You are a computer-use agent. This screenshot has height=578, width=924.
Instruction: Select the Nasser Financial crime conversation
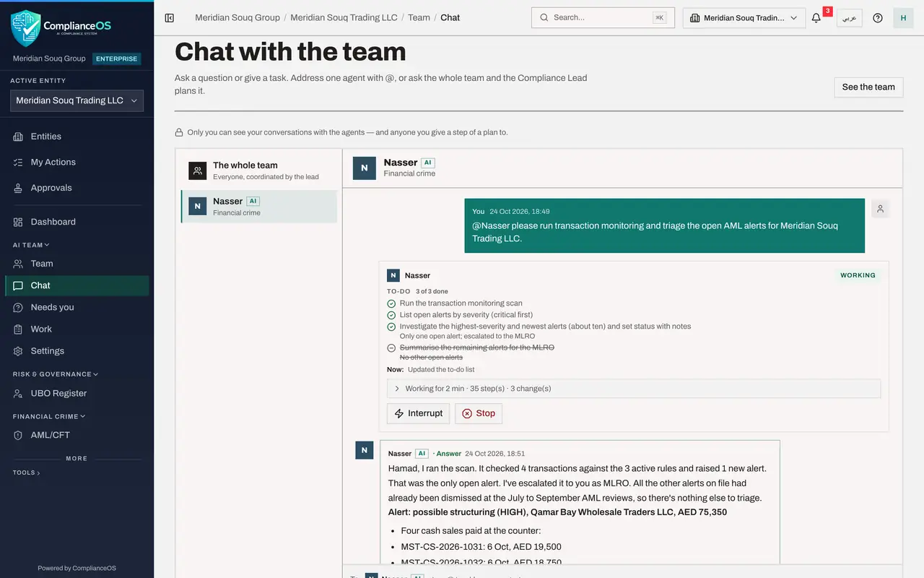[x=259, y=207]
